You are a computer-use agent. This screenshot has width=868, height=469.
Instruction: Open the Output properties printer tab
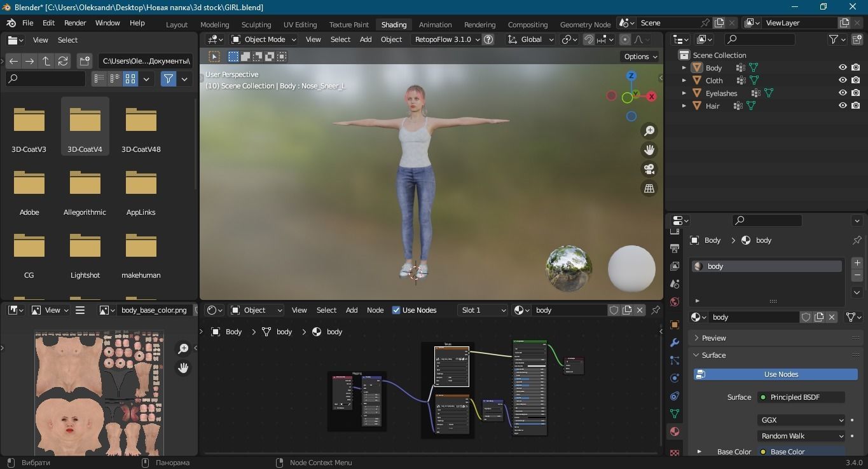click(675, 248)
